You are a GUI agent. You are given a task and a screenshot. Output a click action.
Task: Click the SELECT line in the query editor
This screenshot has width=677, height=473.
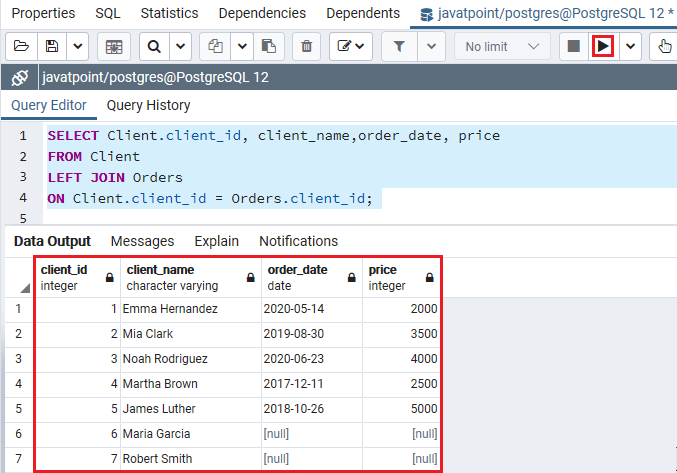point(274,136)
